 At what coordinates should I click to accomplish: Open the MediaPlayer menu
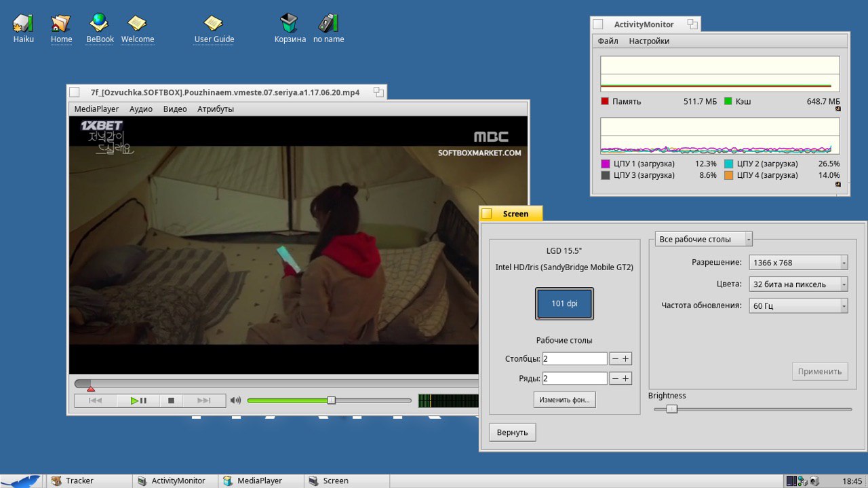96,109
